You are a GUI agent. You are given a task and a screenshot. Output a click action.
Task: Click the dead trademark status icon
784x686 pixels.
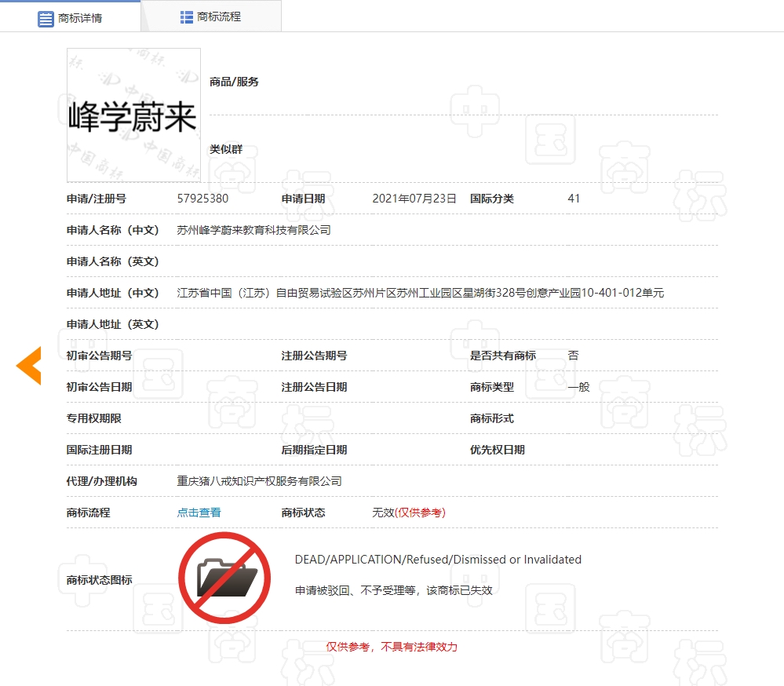[224, 578]
